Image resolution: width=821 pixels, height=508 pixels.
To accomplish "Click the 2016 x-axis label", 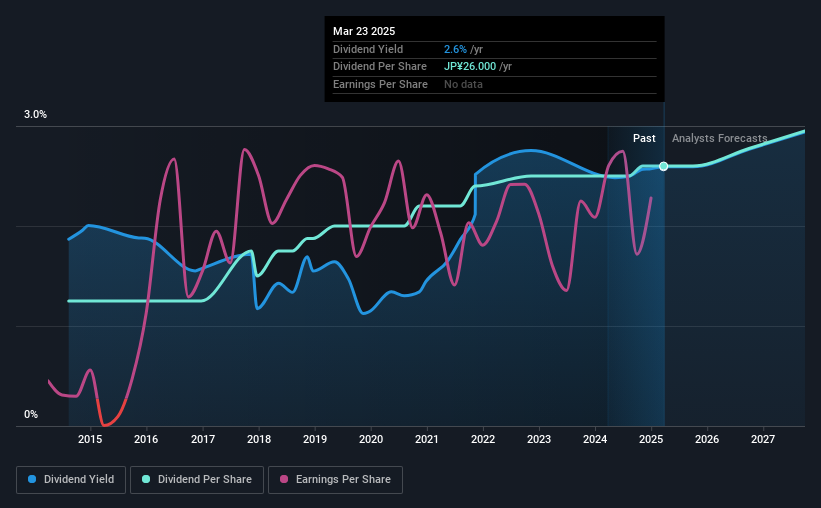I will (146, 439).
